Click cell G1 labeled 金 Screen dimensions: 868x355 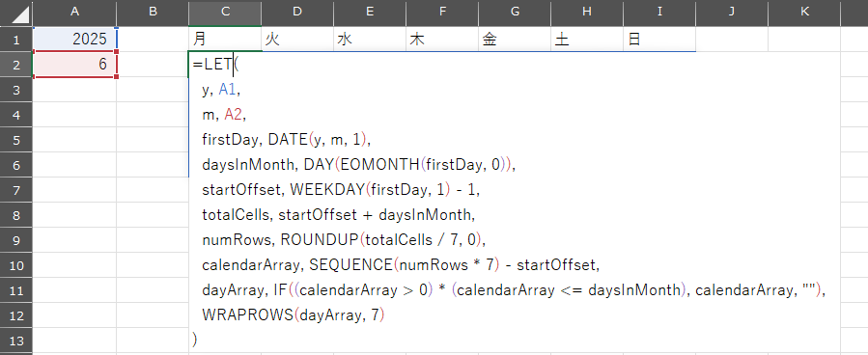(x=515, y=40)
